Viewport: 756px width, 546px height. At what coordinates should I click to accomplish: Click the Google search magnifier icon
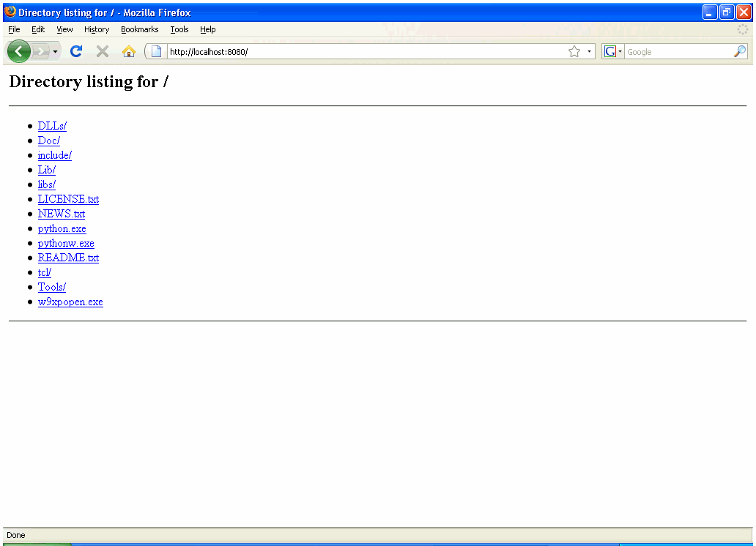[x=740, y=51]
